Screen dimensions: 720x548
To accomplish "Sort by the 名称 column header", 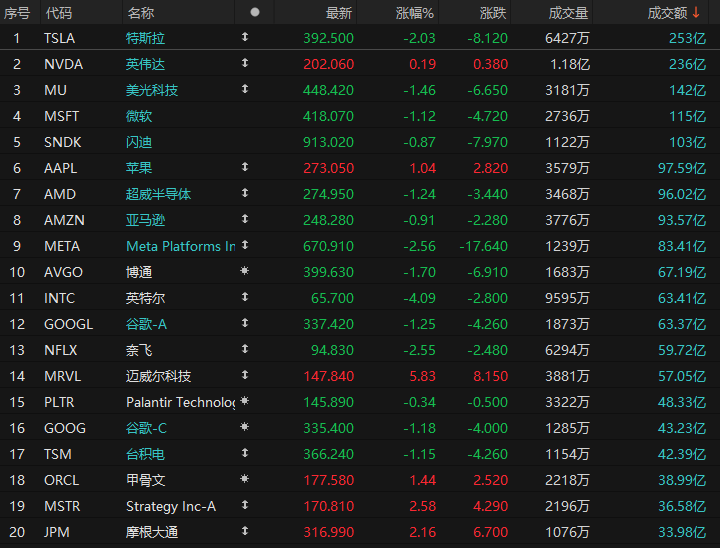I will click(141, 13).
